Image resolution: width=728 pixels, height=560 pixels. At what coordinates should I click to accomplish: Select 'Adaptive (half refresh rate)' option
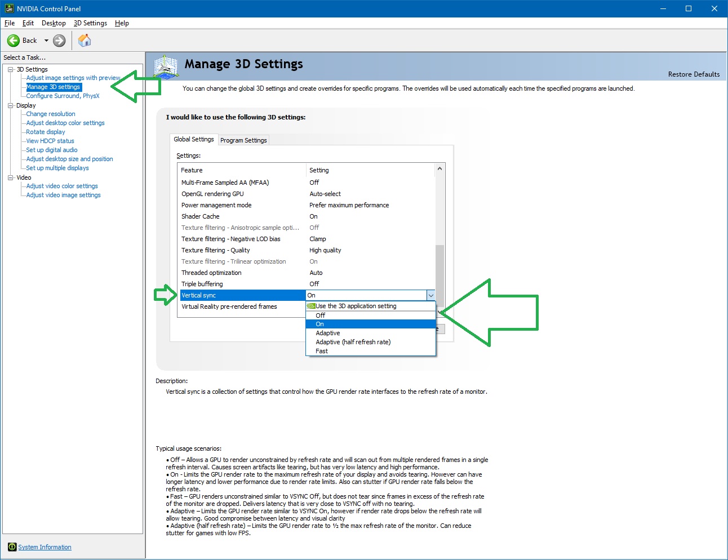(x=353, y=342)
